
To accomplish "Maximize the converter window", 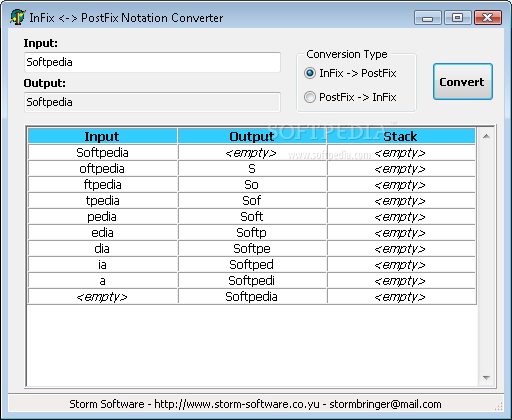I will pos(458,18).
